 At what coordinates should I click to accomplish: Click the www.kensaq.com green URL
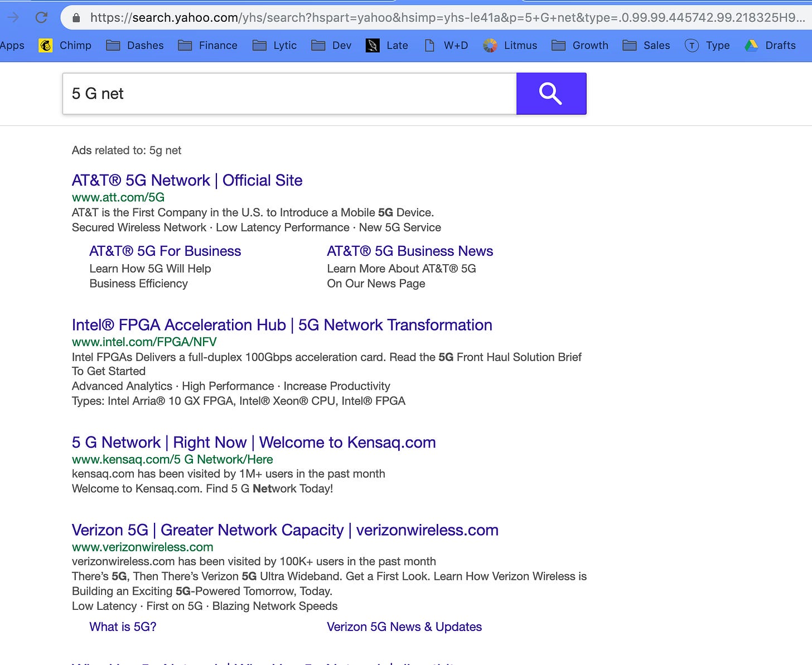point(172,459)
